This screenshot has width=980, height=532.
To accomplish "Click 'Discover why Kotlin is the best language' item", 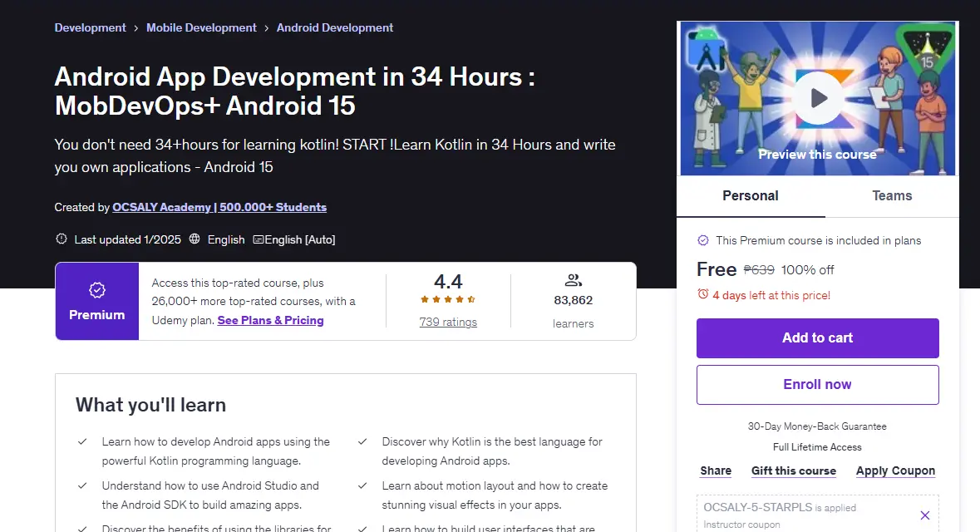I will coord(492,451).
